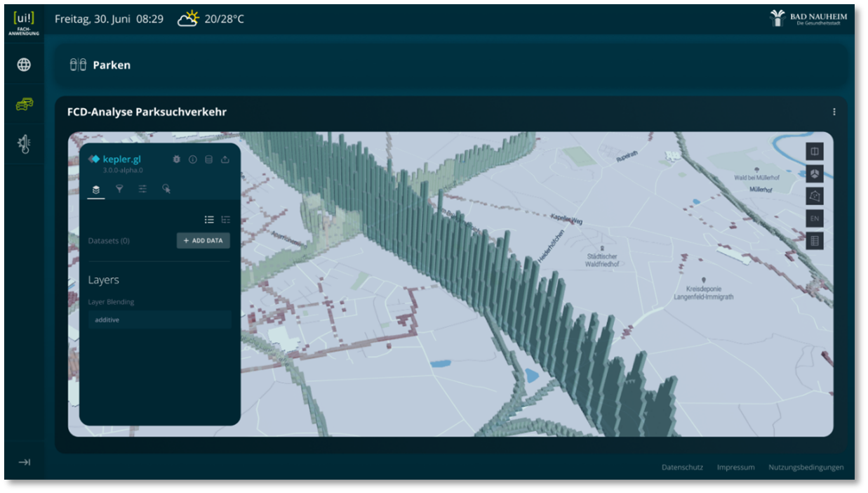This screenshot has height=493, width=868.
Task: Click the cloud storage database icon
Action: point(208,159)
